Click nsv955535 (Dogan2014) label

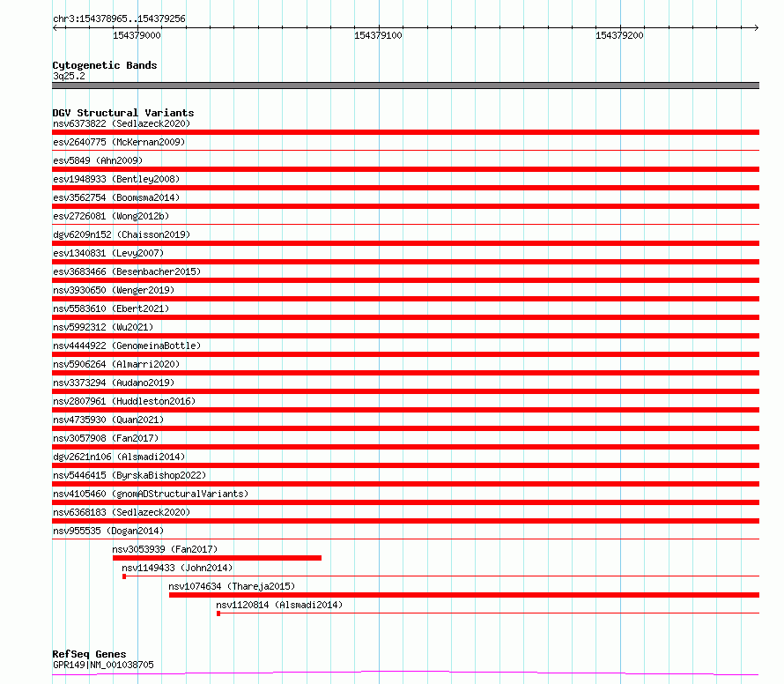point(108,531)
